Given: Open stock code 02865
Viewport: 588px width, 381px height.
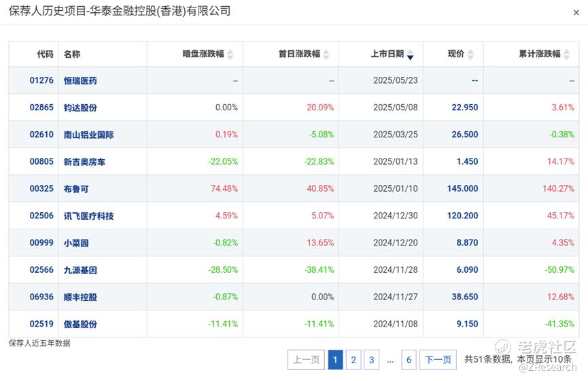Looking at the screenshot, I should point(41,107).
